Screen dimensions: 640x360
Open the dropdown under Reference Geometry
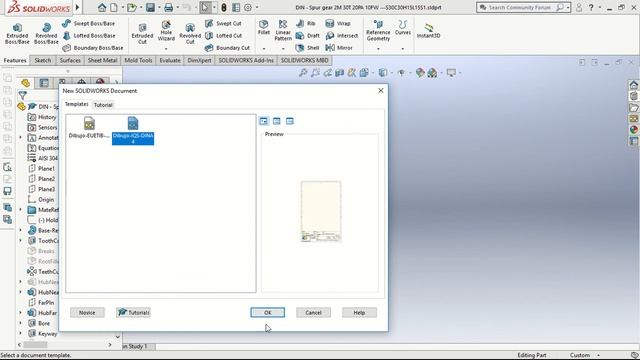pos(378,49)
